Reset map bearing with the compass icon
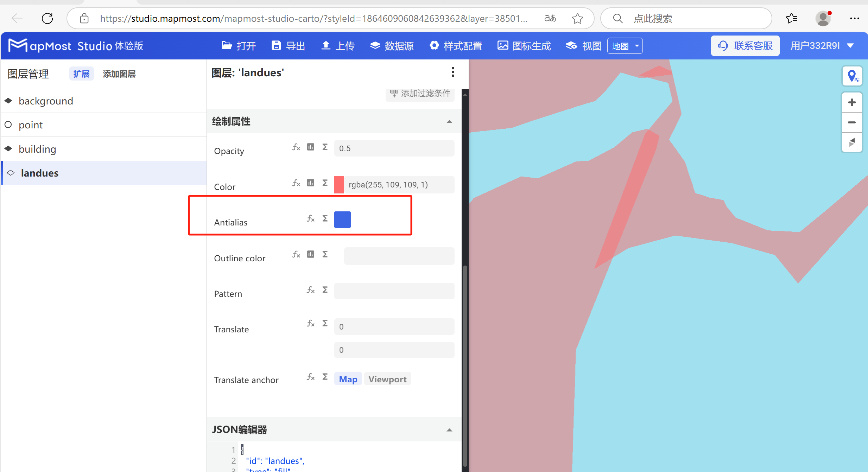 pyautogui.click(x=852, y=142)
